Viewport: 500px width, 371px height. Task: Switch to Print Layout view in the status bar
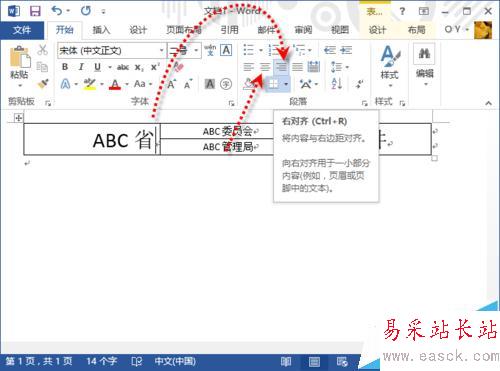(x=314, y=361)
